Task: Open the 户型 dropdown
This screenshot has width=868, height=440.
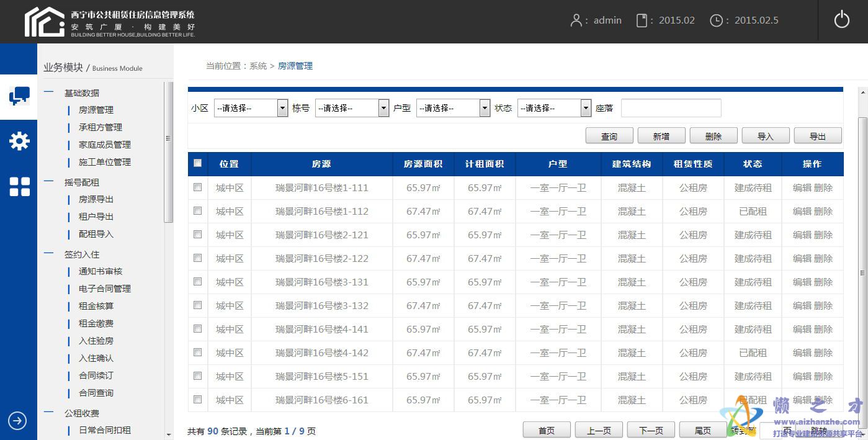Action: pyautogui.click(x=453, y=108)
